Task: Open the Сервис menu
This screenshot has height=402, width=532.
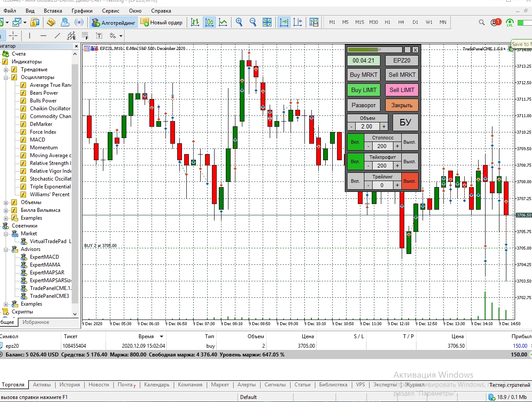Action: [111, 10]
